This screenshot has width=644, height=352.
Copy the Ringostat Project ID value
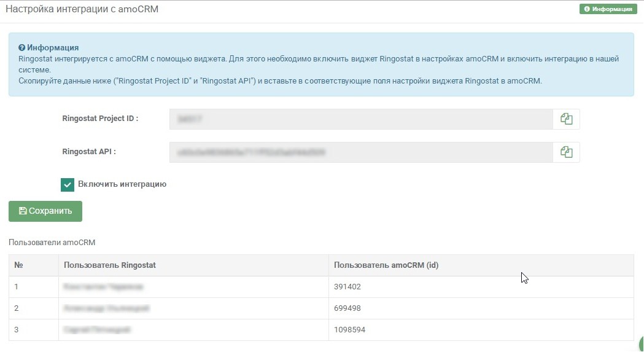[566, 119]
